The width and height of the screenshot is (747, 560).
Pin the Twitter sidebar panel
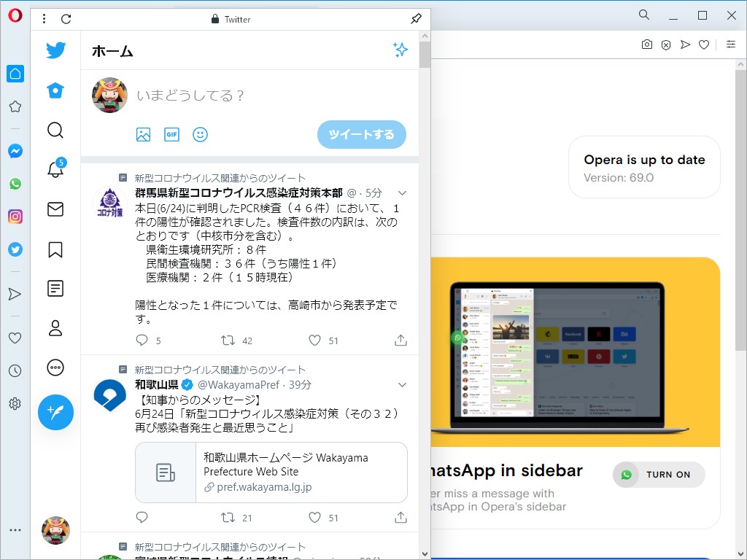click(x=416, y=19)
